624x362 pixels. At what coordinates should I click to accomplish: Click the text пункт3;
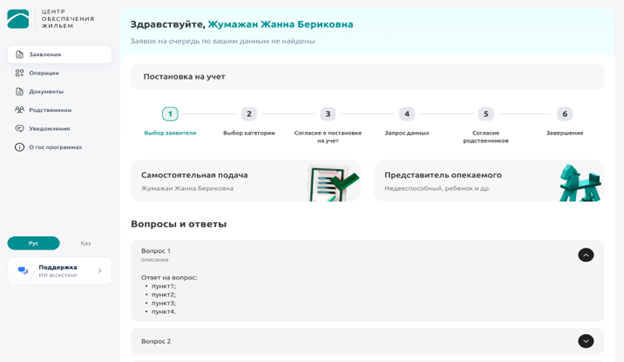164,303
